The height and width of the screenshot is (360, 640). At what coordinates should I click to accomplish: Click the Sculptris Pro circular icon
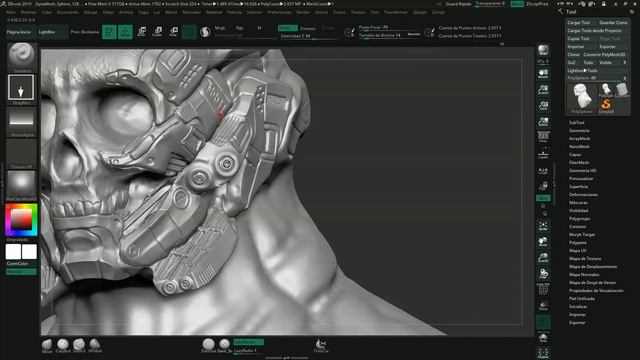click(x=205, y=32)
